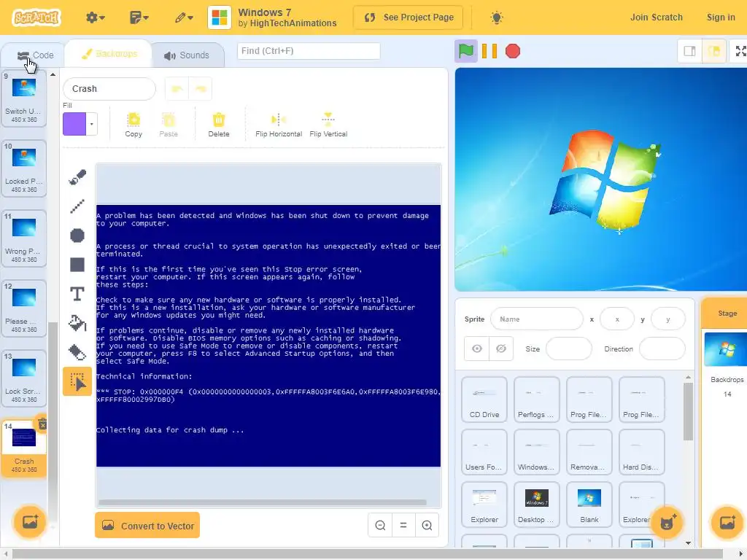Delete the selection with trash icon
Screen dimensions: 747x560
pos(219,125)
